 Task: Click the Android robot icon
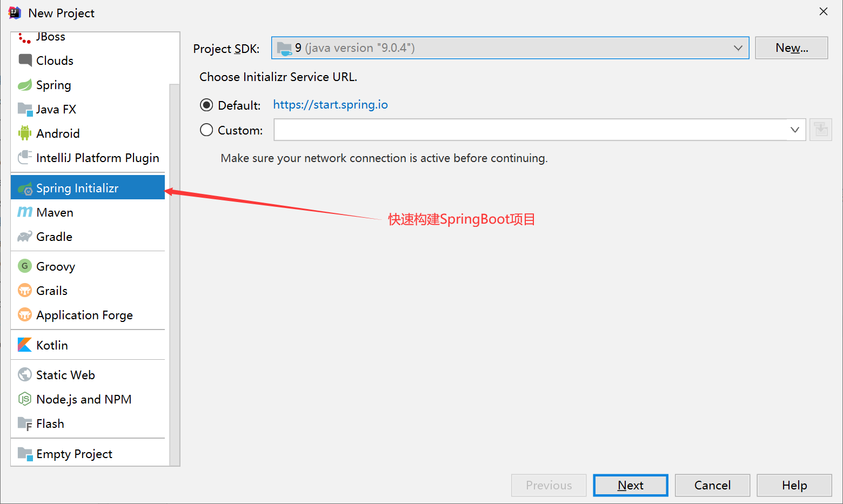click(25, 133)
